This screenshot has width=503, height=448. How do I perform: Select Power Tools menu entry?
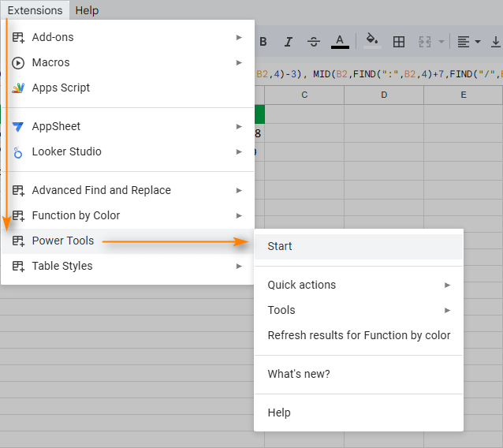(128, 241)
